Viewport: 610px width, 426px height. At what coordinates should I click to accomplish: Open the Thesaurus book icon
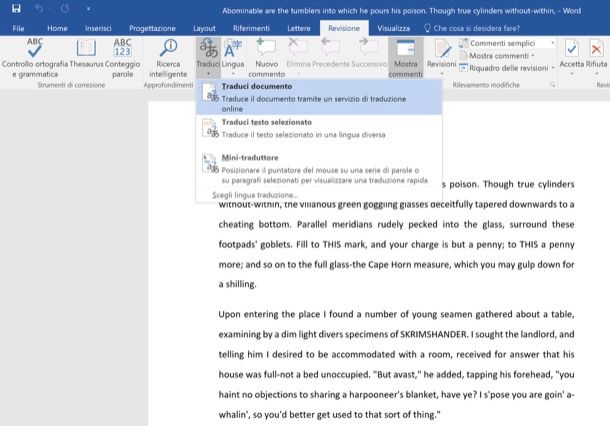(86, 53)
